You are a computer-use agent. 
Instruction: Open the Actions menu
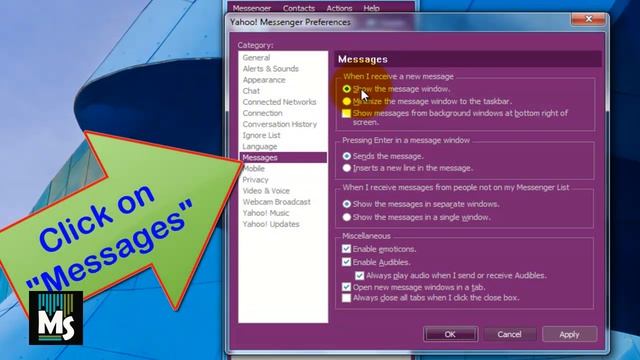(339, 8)
